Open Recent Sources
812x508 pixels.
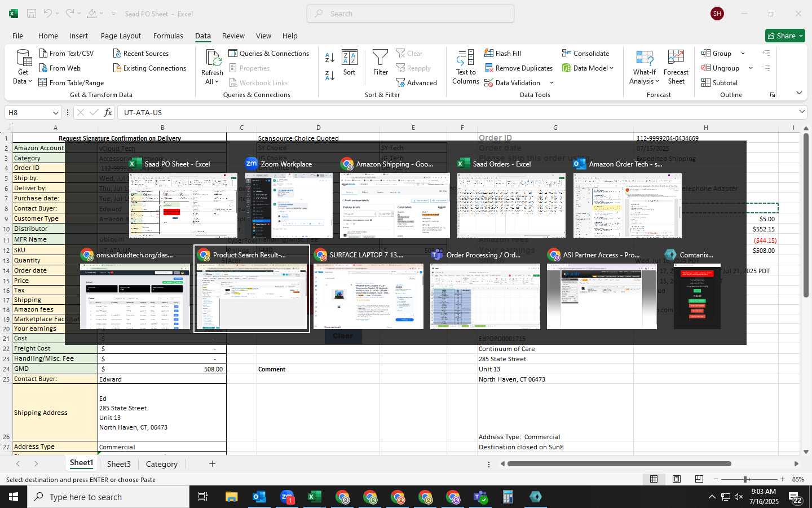pyautogui.click(x=141, y=54)
